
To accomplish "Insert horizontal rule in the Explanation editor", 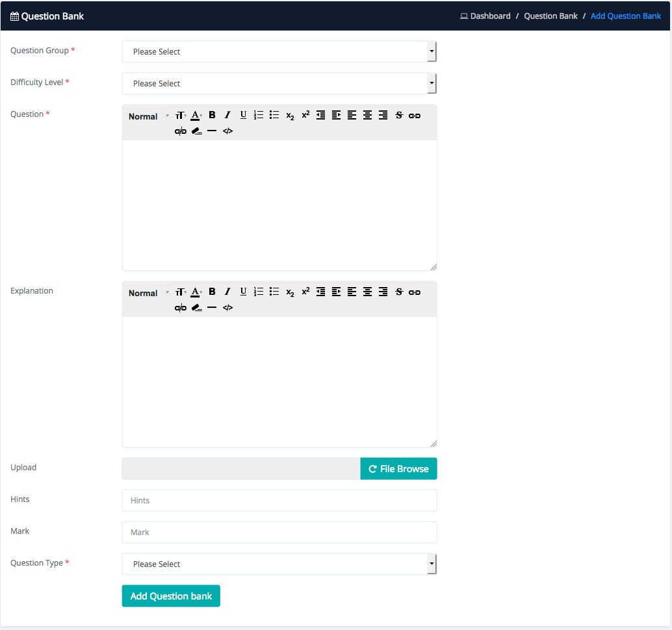I will (x=212, y=308).
